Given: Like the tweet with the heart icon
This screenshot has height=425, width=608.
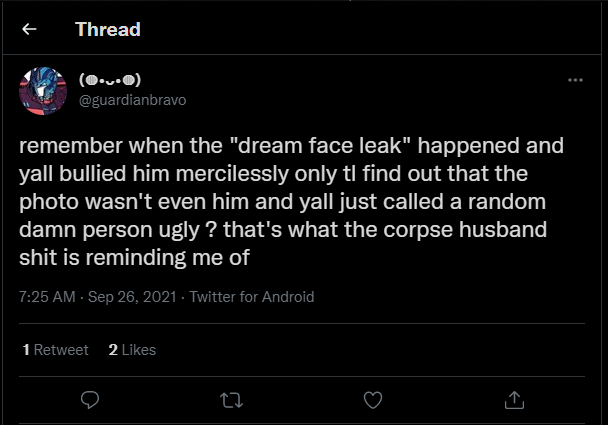Looking at the screenshot, I should point(373,400).
